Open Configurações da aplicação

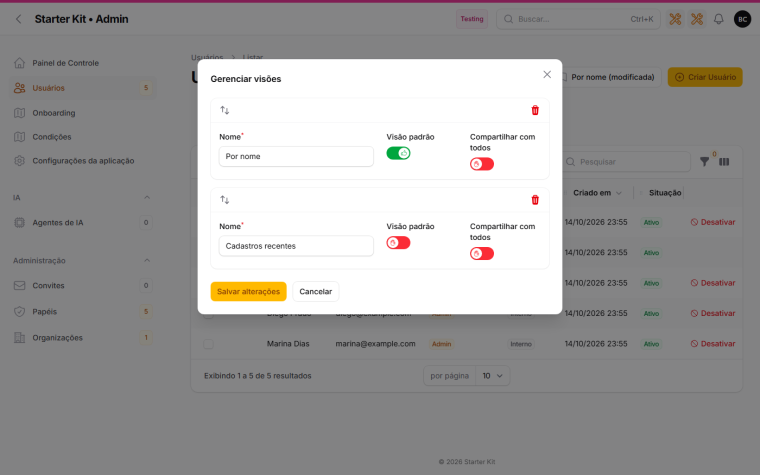click(x=83, y=160)
